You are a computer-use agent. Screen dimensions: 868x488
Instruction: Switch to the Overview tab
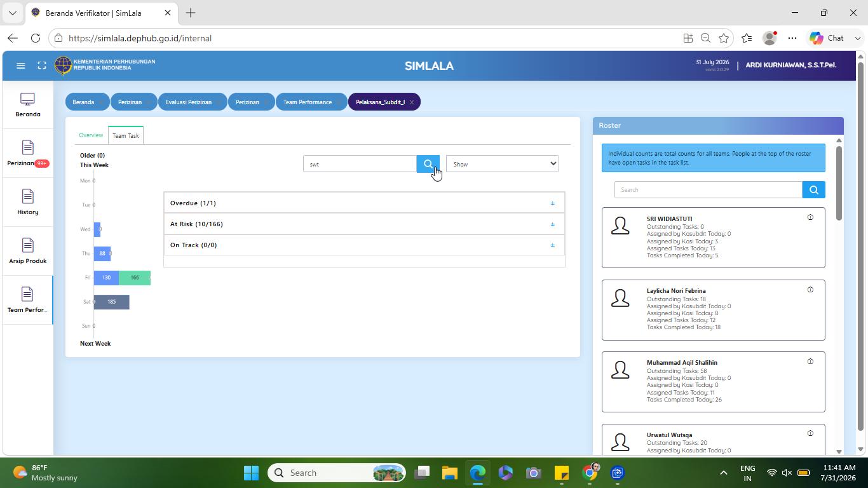pyautogui.click(x=91, y=135)
